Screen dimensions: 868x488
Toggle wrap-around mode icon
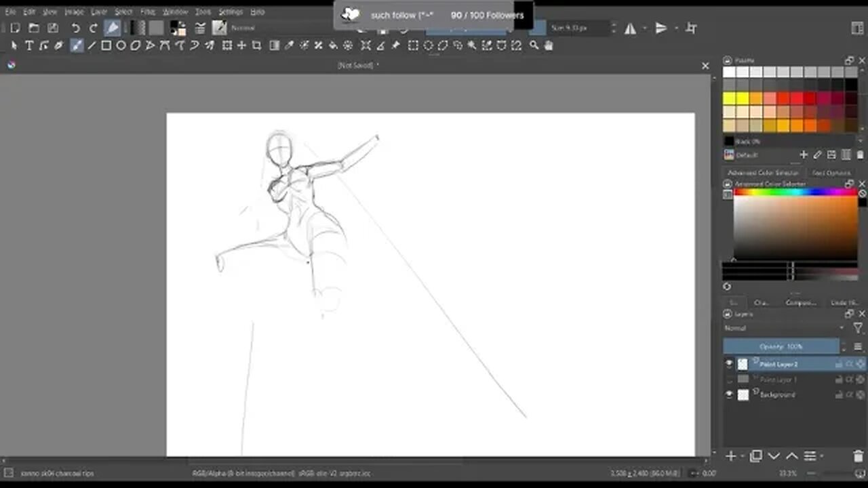click(x=691, y=28)
